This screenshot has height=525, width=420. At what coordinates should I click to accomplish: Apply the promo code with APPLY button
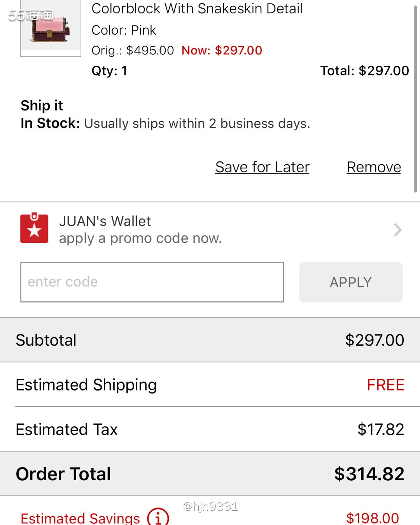point(351,282)
